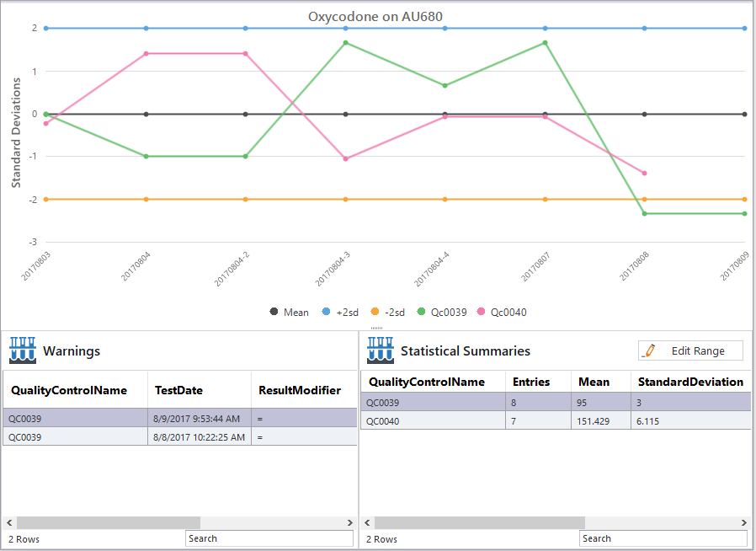Viewport: 756px width, 551px height.
Task: Select the warning row dated 8/9/2017 9:53:44 AM
Action: (180, 419)
